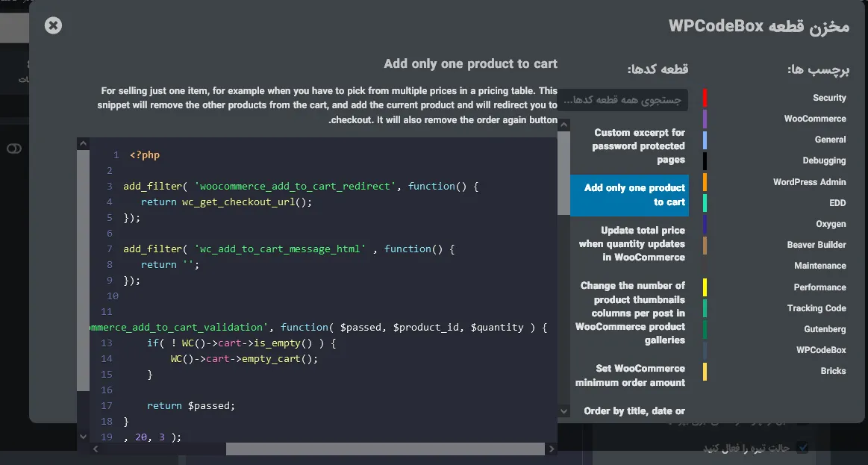
Task: Select the EDD tag
Action: pos(837,203)
